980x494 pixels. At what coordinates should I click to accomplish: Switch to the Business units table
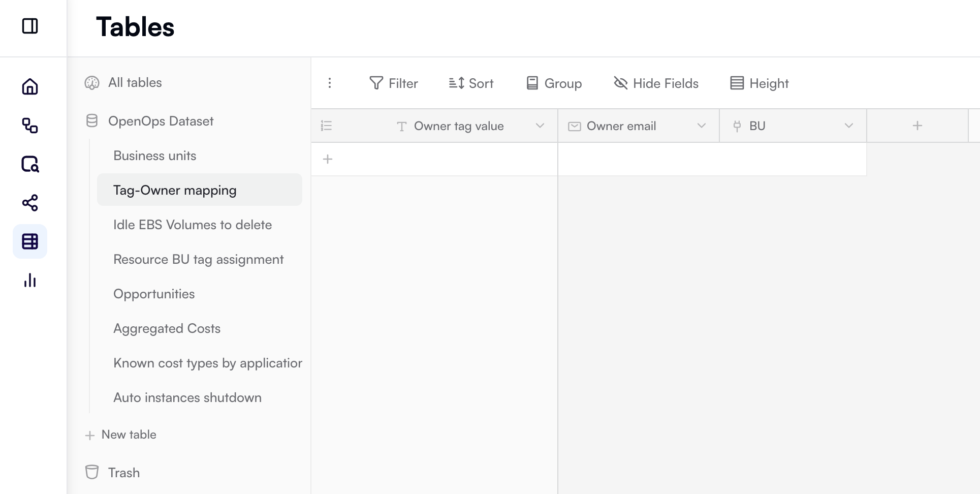155,156
